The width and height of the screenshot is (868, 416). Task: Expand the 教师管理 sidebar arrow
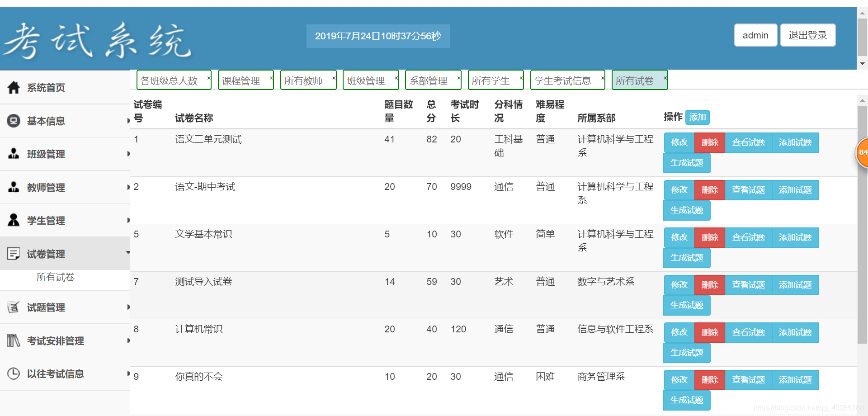pos(128,187)
